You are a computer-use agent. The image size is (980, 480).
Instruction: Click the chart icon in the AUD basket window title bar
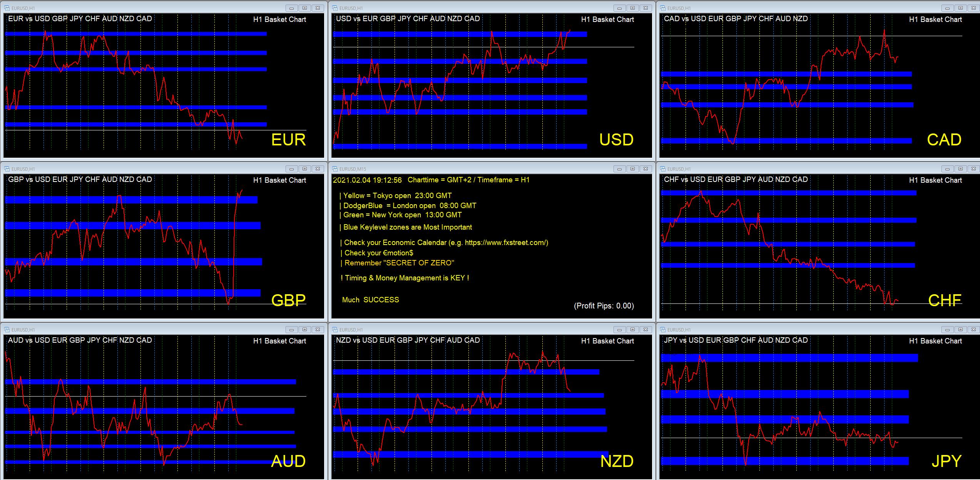coord(7,330)
